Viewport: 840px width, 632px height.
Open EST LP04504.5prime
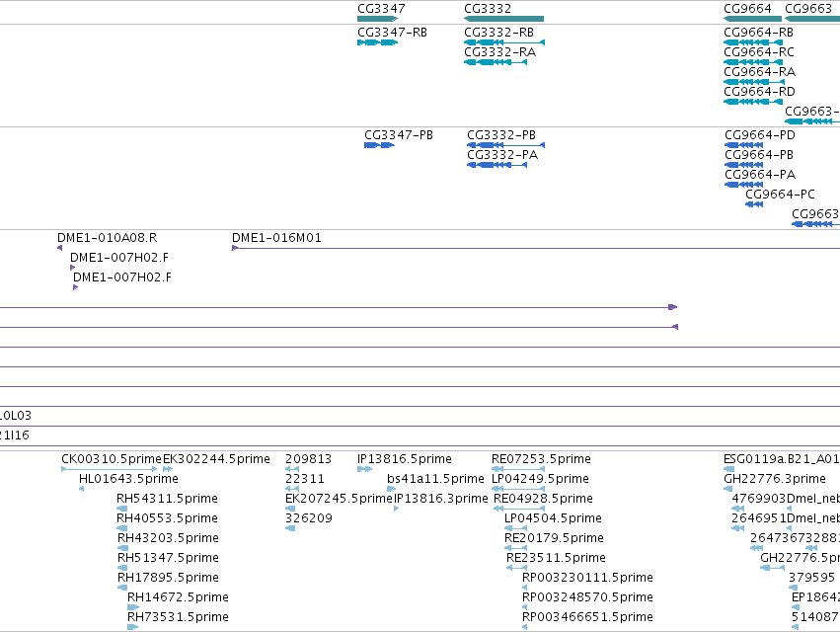(x=553, y=518)
